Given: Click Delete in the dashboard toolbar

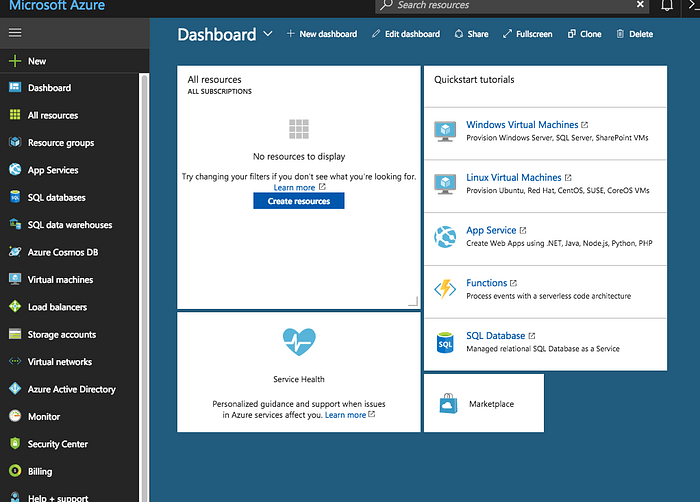Looking at the screenshot, I should (634, 34).
